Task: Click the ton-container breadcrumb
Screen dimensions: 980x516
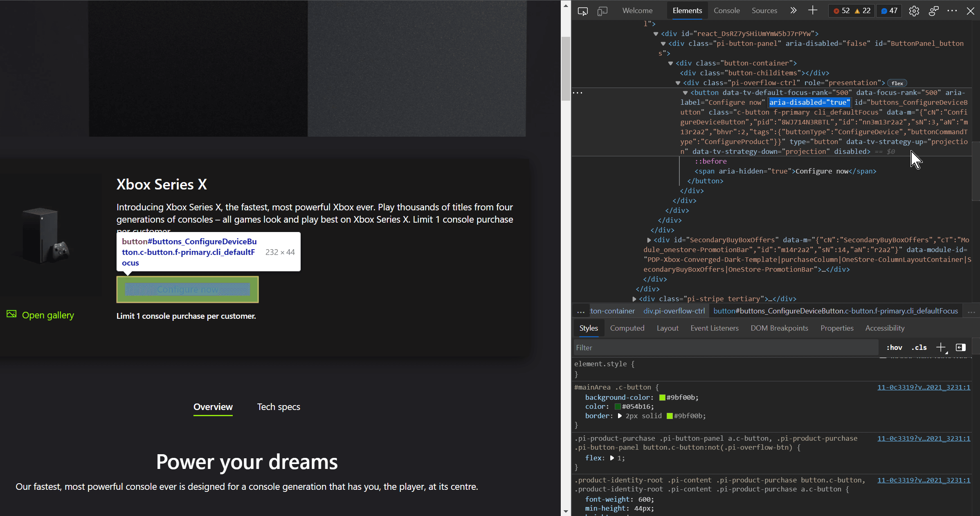Action: (x=612, y=311)
